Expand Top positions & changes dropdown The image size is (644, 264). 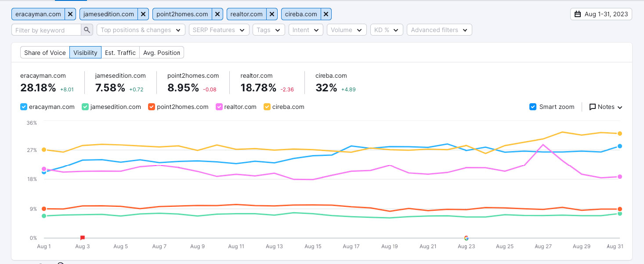[x=141, y=30]
